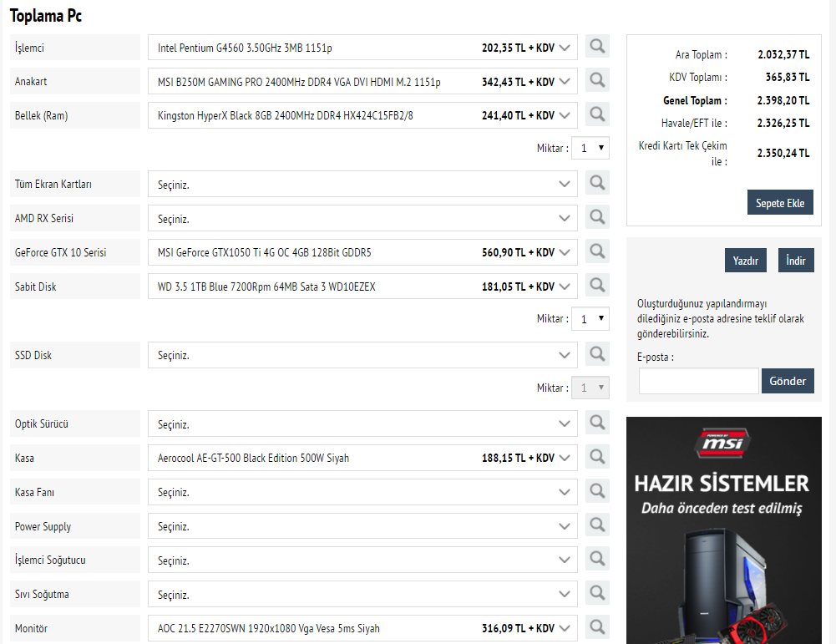Viewport: 836px width, 644px height.
Task: Click the magnifier icon for Anakart row
Action: [597, 80]
